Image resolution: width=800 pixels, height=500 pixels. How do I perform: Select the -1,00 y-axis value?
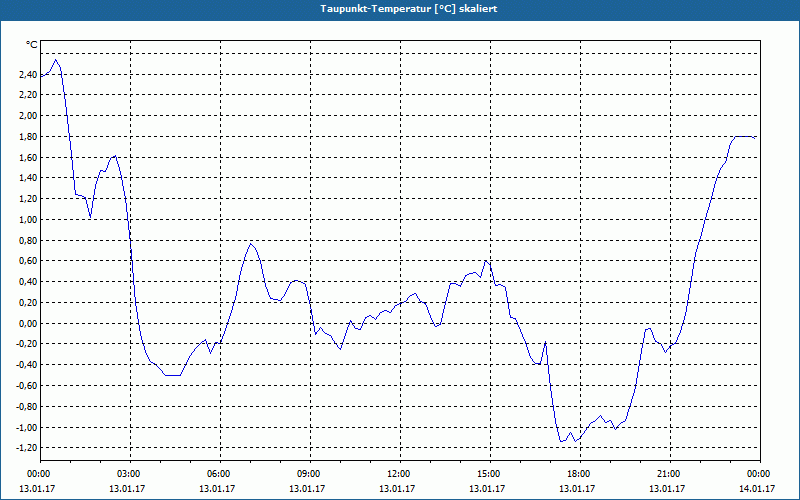click(26, 427)
